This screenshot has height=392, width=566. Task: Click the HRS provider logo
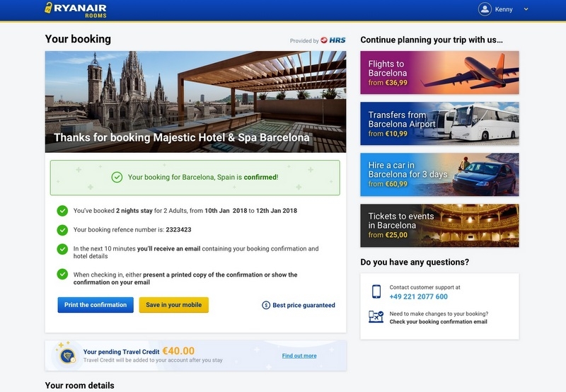coord(333,40)
